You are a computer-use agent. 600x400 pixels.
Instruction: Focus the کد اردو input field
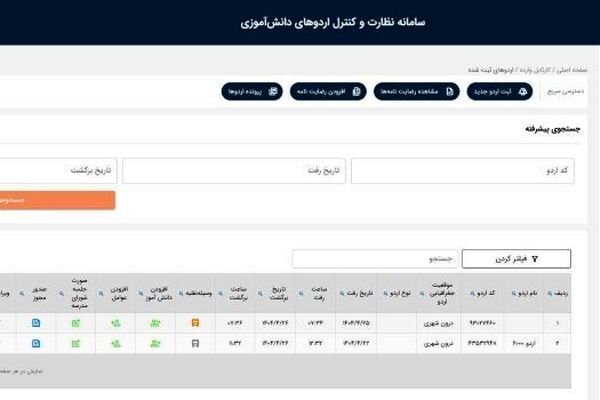coord(463,171)
